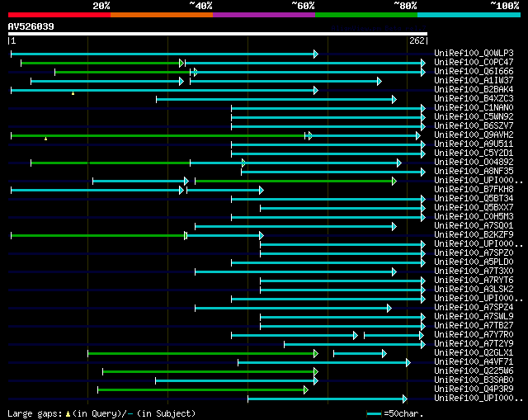This screenshot has height=420, width=528.
Task: Click the cyan alignment bar for B4XZC3
Action: (276, 99)
